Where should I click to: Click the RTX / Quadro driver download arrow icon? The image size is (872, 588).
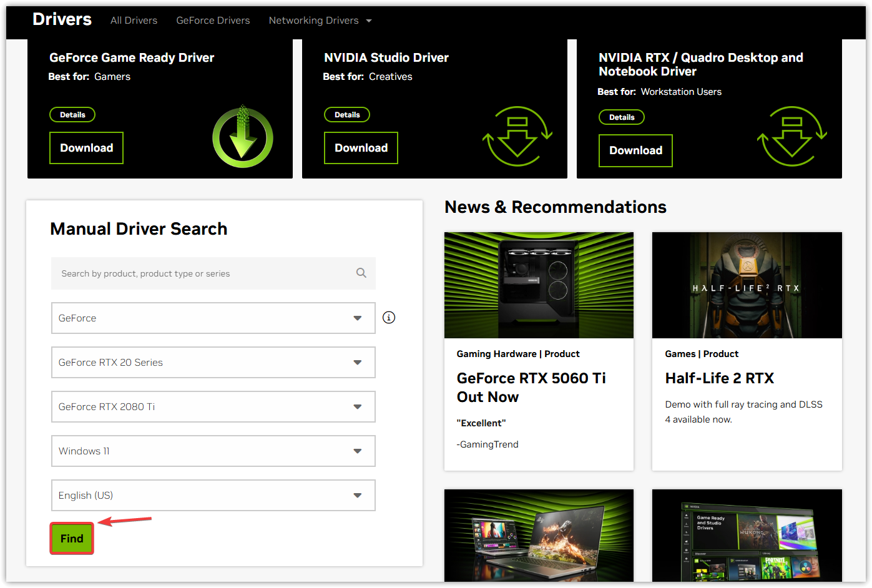791,136
